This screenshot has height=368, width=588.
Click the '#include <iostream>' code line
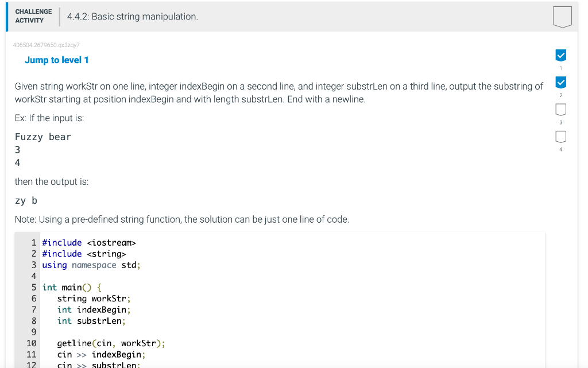coord(88,243)
